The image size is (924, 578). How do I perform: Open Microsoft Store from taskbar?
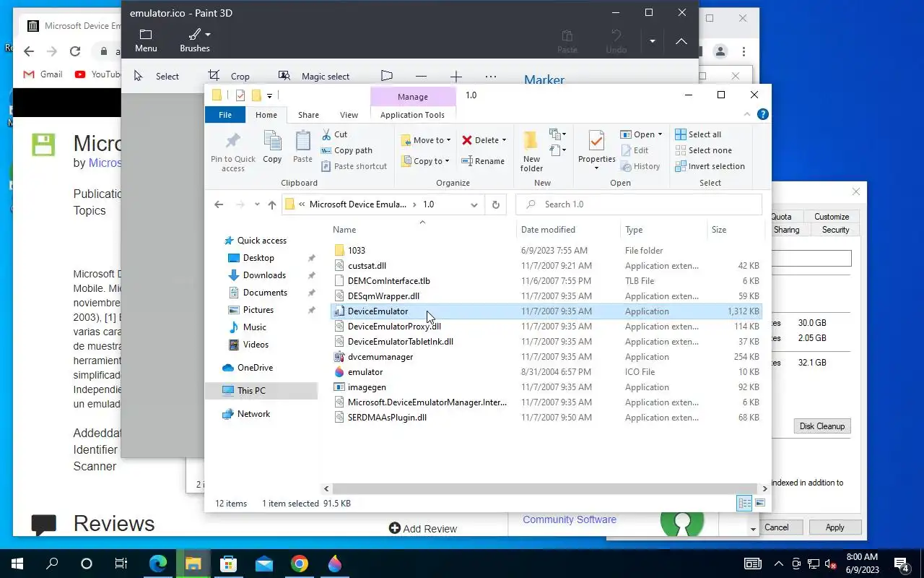pyautogui.click(x=228, y=564)
